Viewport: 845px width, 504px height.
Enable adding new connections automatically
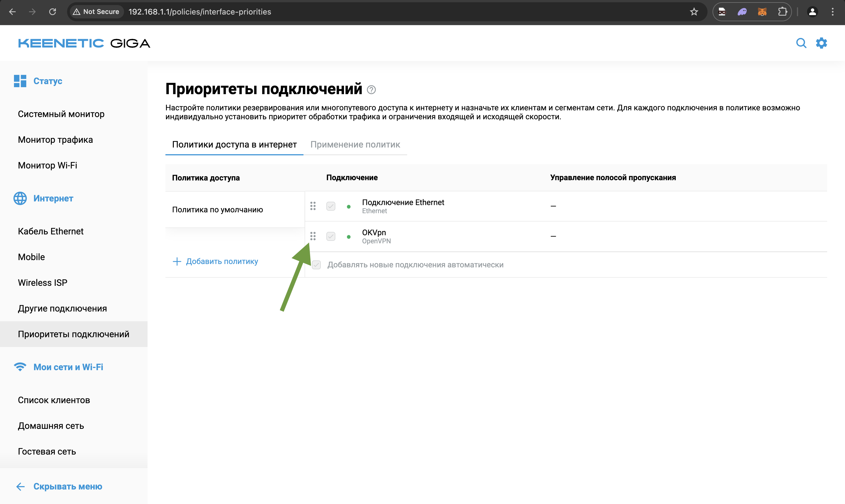click(316, 265)
